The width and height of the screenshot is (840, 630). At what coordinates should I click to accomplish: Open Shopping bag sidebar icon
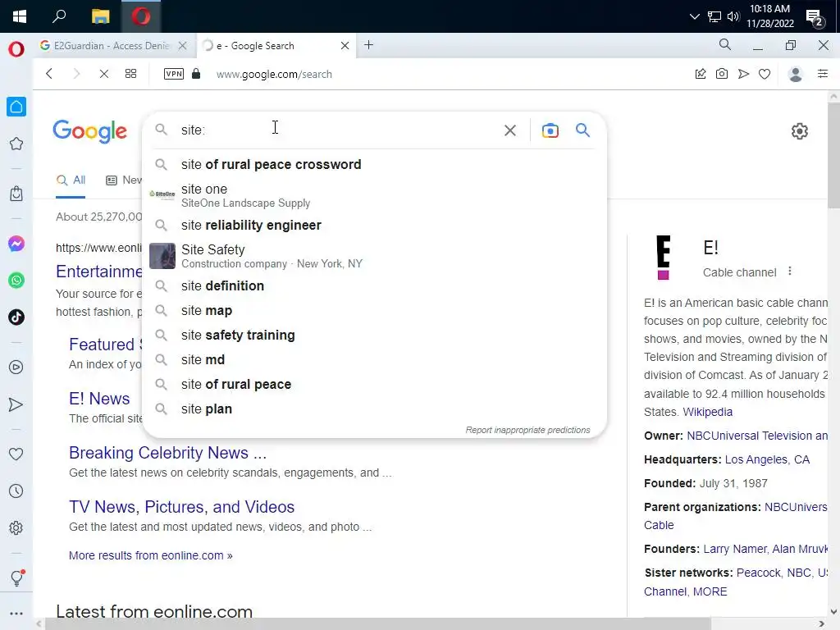point(16,194)
